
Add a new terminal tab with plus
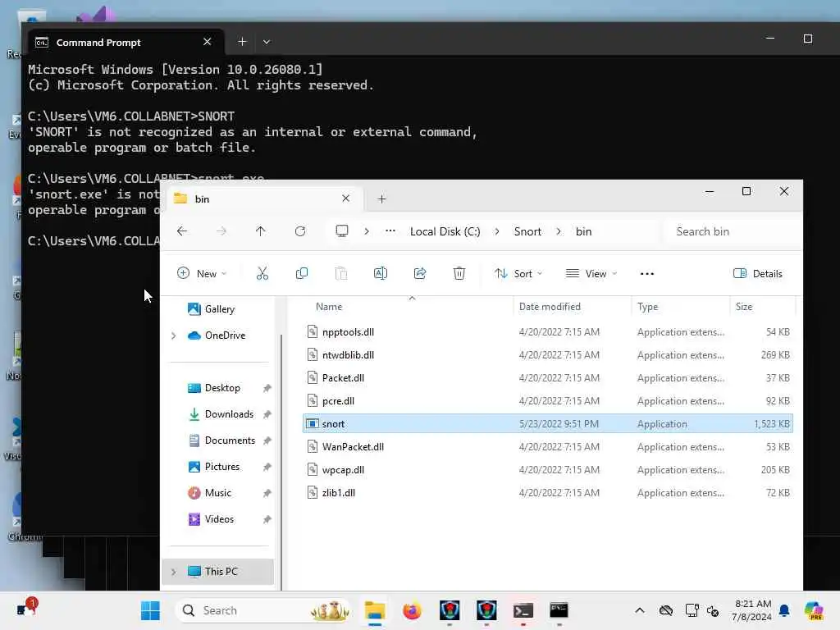242,42
